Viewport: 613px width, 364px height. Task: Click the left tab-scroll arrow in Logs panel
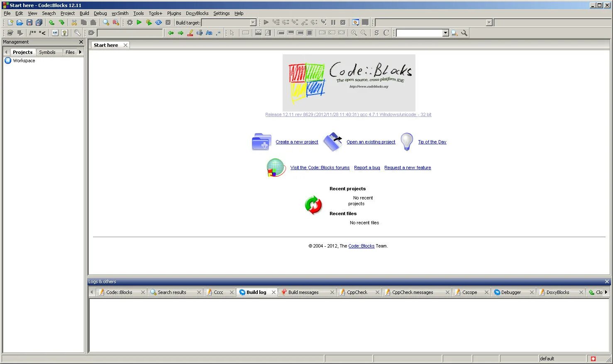92,292
